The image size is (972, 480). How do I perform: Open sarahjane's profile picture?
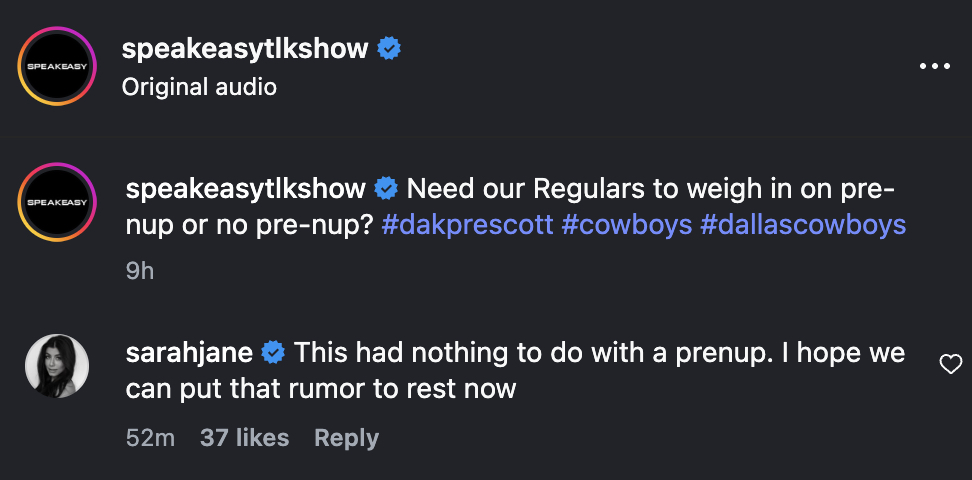(57, 366)
